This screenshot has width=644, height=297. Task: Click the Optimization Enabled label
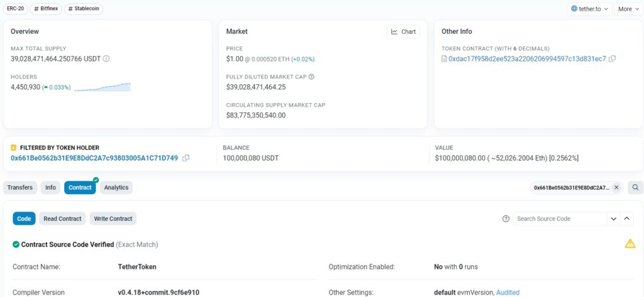362,267
